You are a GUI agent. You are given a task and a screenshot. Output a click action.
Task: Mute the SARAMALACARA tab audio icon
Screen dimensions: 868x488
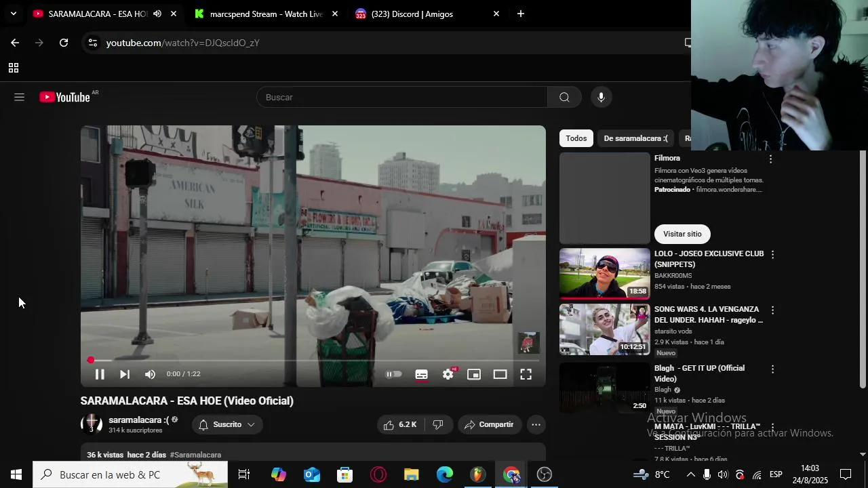[157, 14]
